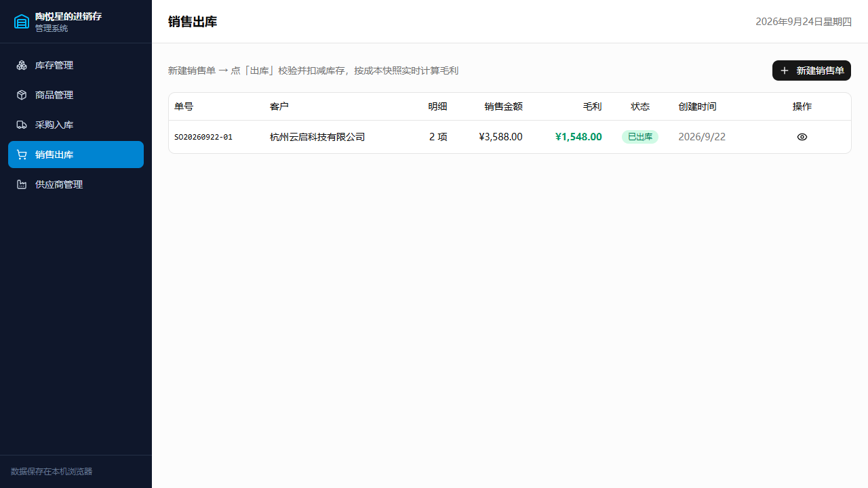Click the 毛利 column header

pos(593,106)
